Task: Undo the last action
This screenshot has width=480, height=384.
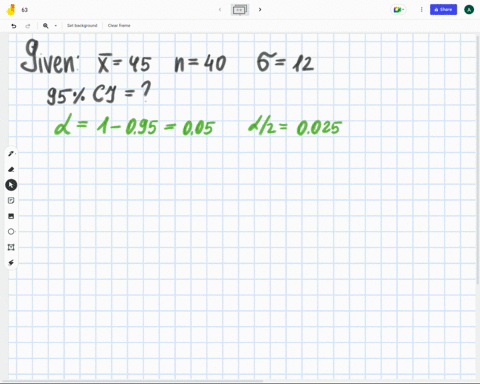Action: pos(14,26)
